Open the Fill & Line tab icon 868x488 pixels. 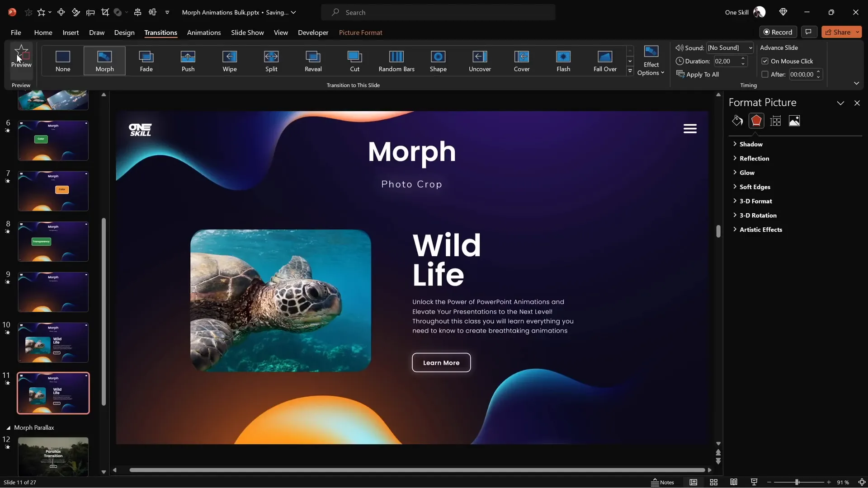click(737, 121)
